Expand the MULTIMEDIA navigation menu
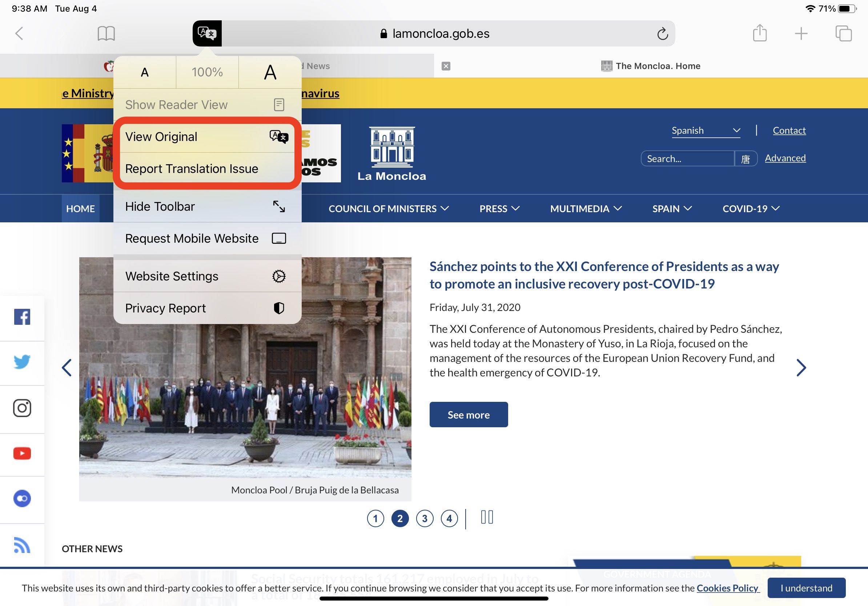Screen dimensions: 868x606 [x=586, y=209]
